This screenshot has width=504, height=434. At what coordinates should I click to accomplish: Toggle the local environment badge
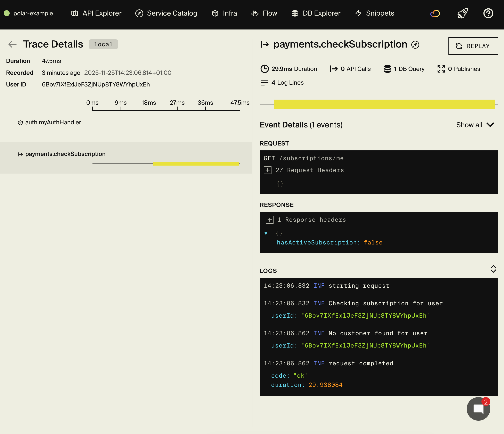(103, 44)
